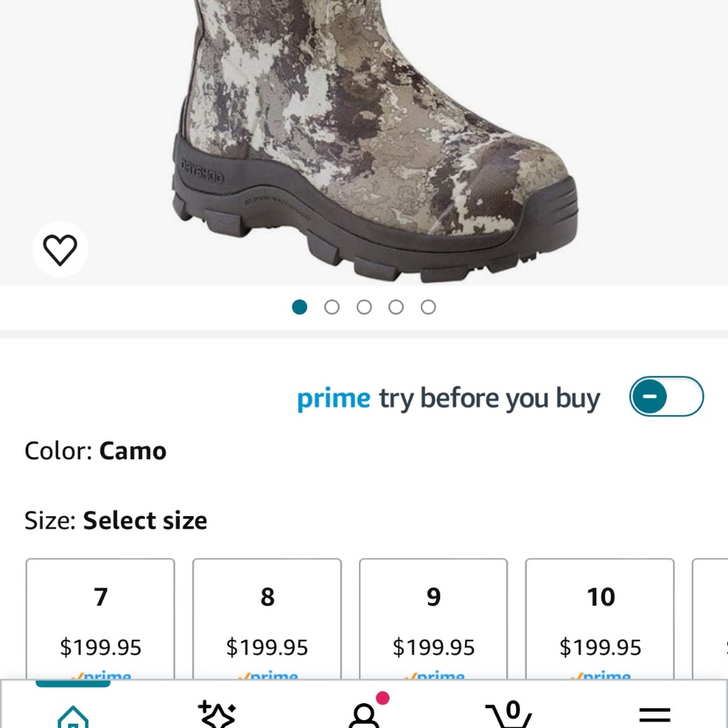Click the prime badge under size 7
The width and height of the screenshot is (728, 728).
(x=100, y=675)
